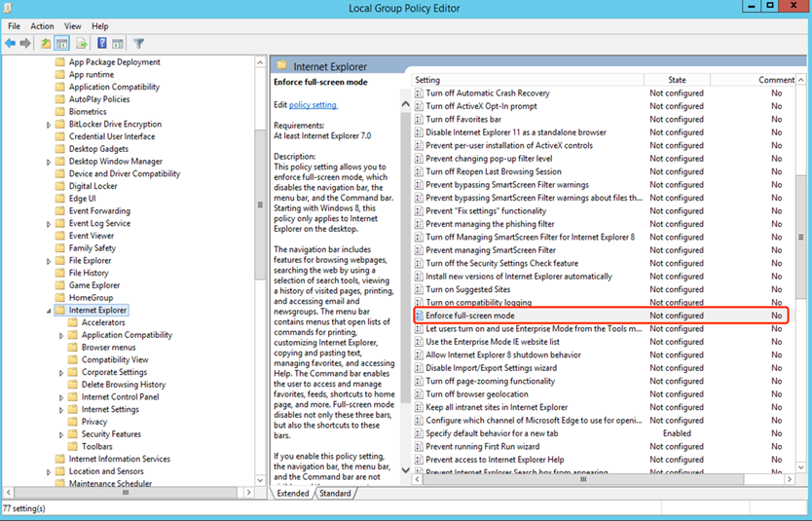This screenshot has width=812, height=521.
Task: Sort by the State column header
Action: point(677,80)
